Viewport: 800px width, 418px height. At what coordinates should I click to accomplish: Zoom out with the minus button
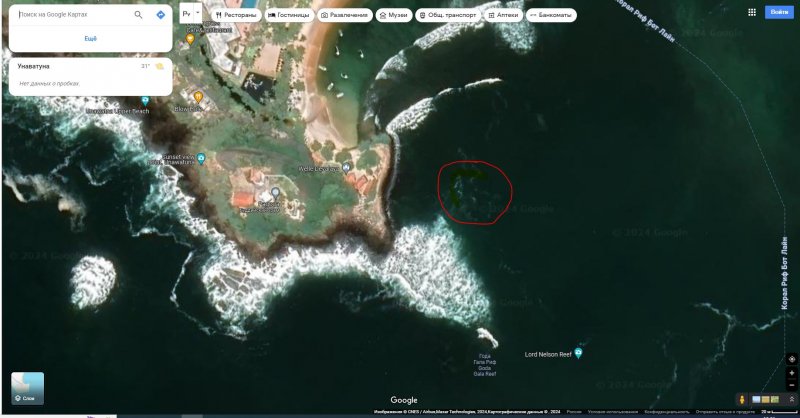[x=792, y=384]
